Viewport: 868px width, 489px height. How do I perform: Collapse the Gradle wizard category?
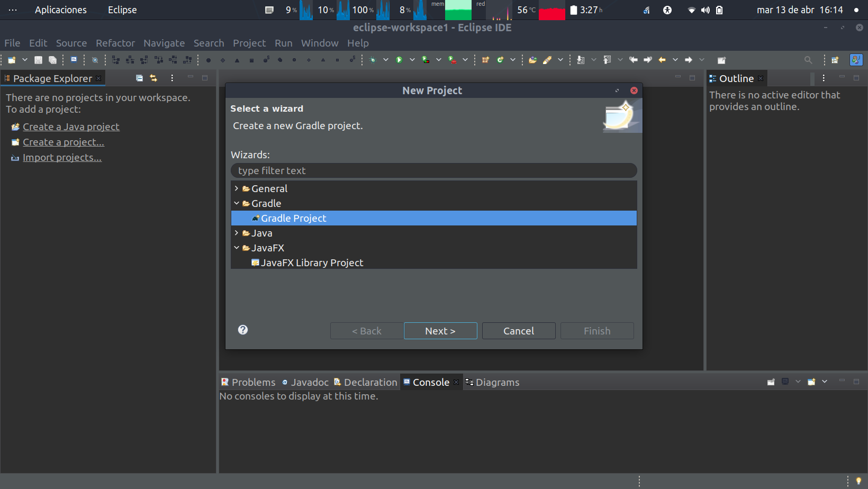click(x=236, y=203)
